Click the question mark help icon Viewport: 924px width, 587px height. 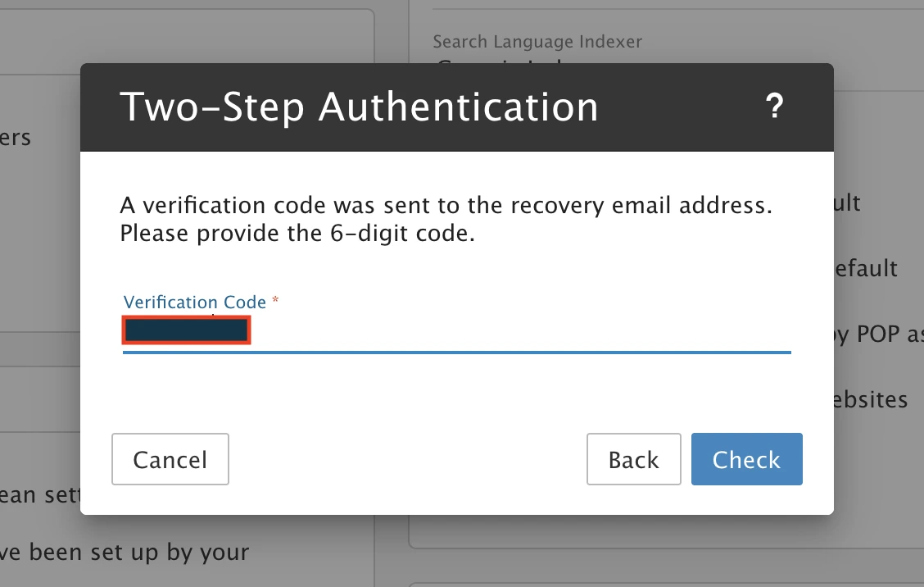[x=774, y=107]
